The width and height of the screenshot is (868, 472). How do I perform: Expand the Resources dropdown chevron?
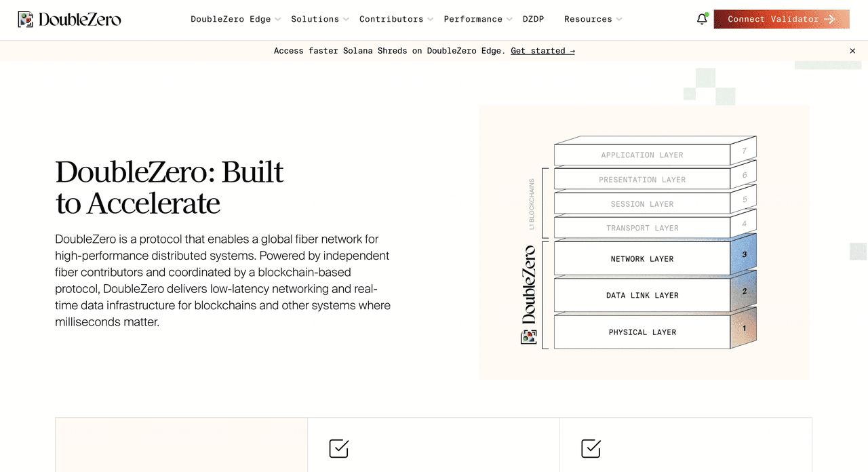619,20
